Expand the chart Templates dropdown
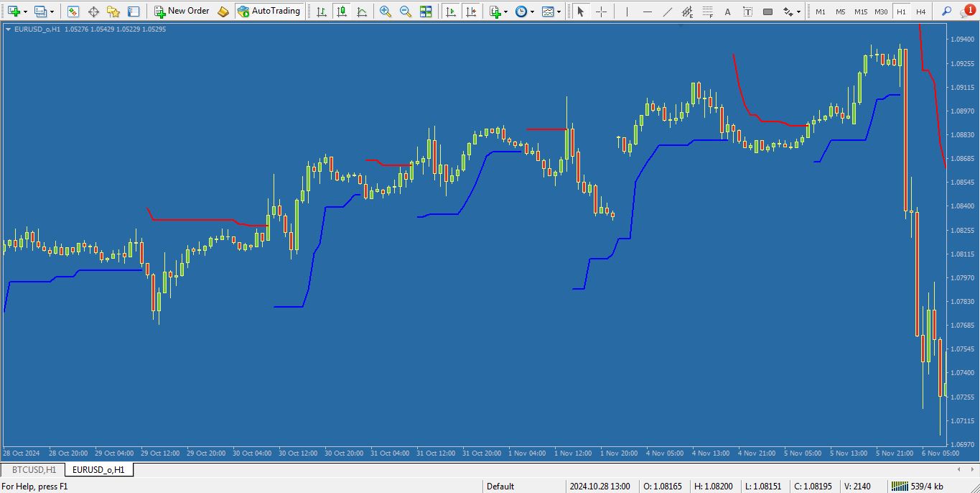Viewport: 980px width, 493px height. tap(559, 11)
